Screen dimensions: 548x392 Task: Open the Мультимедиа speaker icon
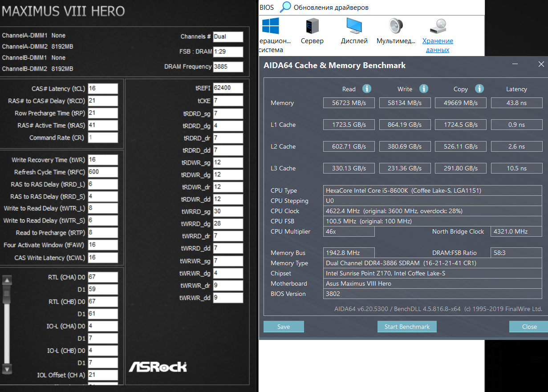[396, 26]
